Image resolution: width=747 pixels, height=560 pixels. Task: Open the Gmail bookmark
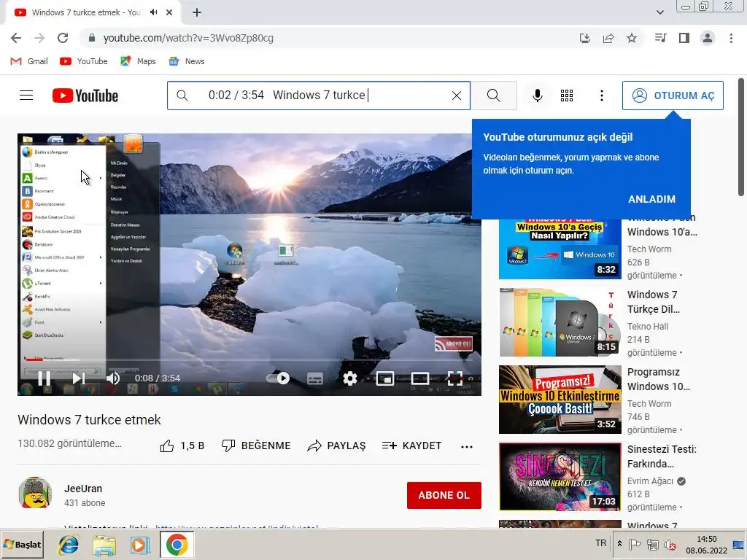coord(29,61)
